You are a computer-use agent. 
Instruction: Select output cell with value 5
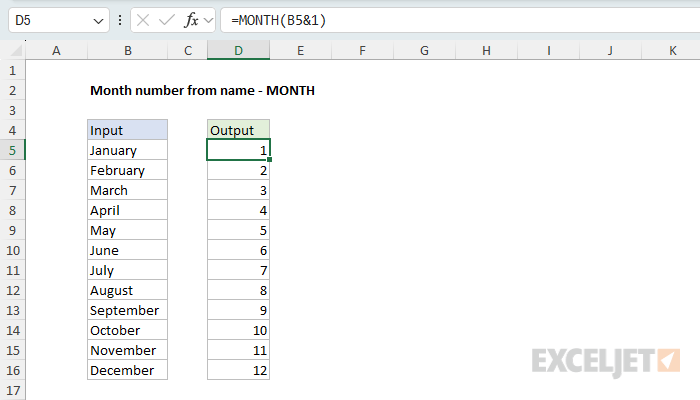(x=238, y=230)
